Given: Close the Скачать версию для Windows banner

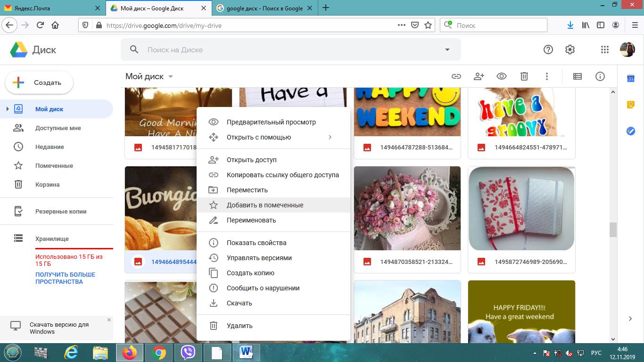Looking at the screenshot, I should pos(109,320).
